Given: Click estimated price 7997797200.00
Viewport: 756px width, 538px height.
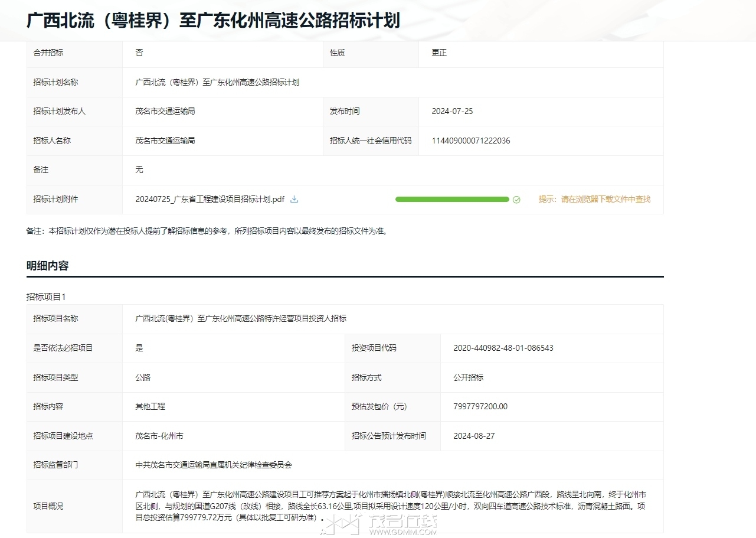Looking at the screenshot, I should (x=480, y=406).
